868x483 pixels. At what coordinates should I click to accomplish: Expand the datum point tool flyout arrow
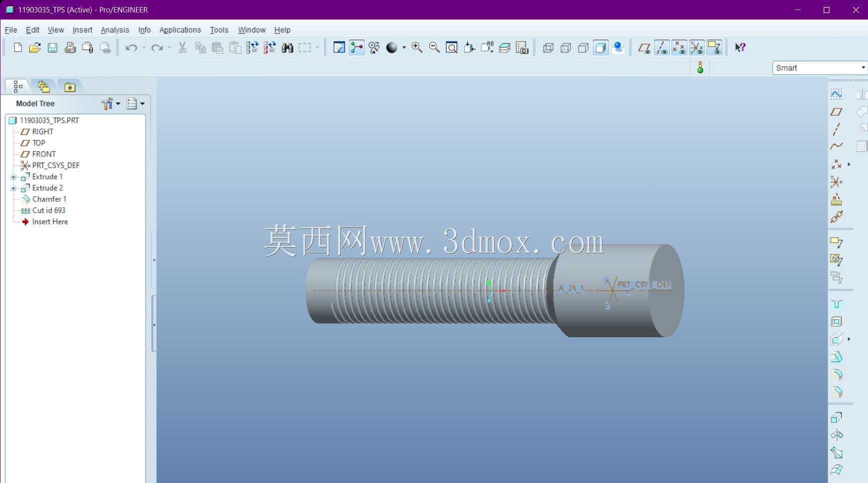pos(849,164)
